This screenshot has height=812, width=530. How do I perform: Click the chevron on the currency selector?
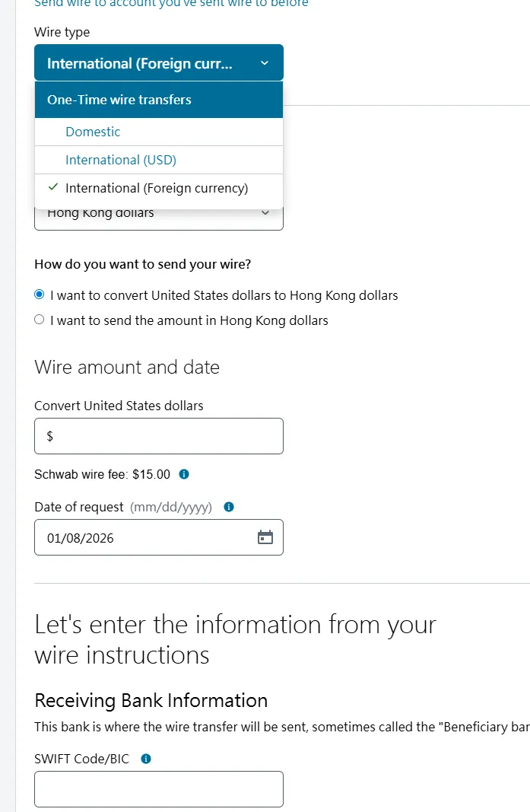[265, 213]
